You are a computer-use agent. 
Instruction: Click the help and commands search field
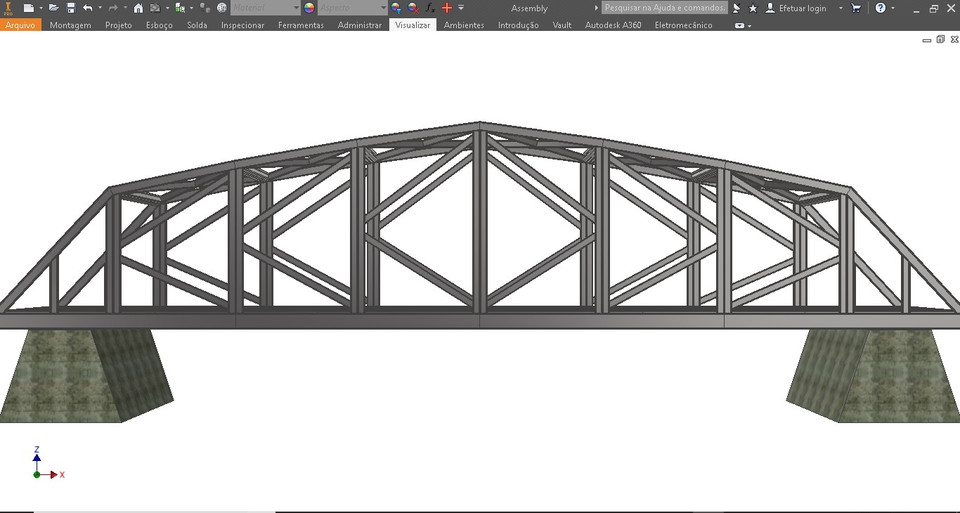click(664, 8)
